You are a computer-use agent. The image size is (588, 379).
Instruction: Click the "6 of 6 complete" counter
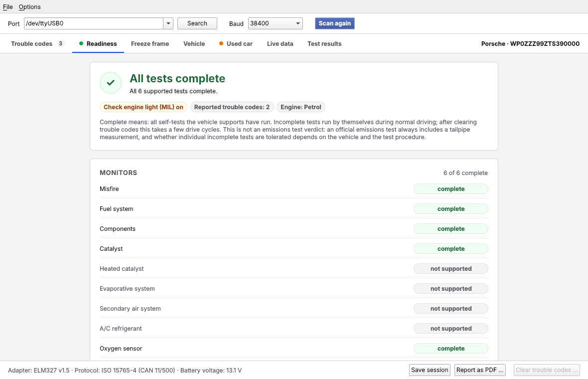pyautogui.click(x=465, y=173)
